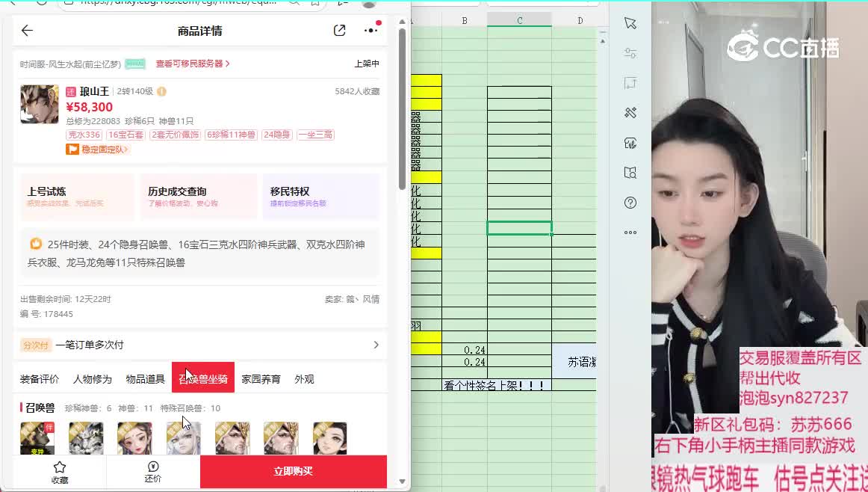Click the spreadsheet scroll-up arrow
Viewport: 868px width, 492px height.
(x=602, y=41)
